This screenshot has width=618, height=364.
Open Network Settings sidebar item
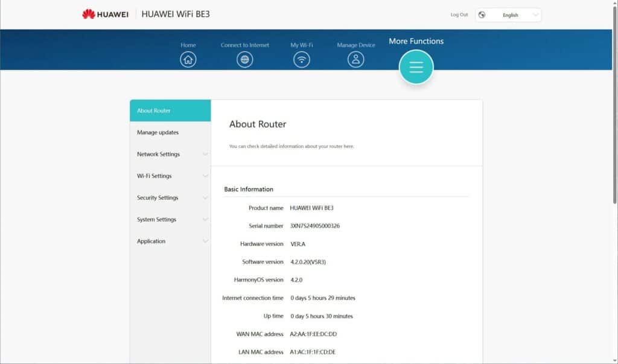(170, 154)
